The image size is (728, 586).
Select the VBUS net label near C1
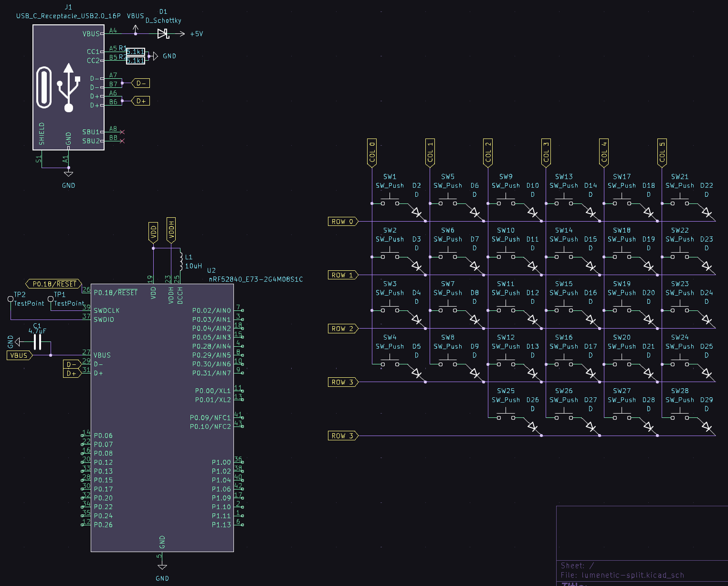click(x=18, y=355)
